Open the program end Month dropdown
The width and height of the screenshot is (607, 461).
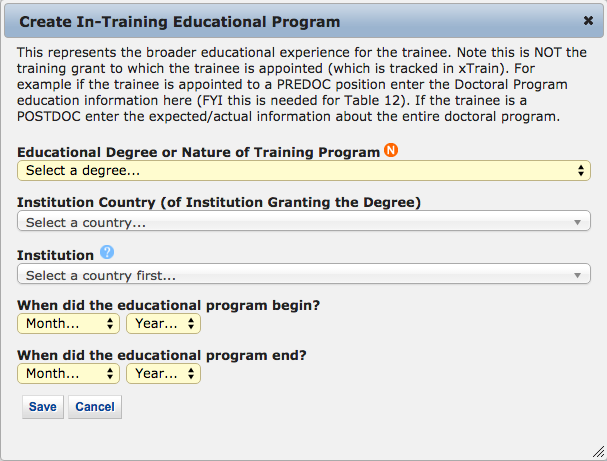(68, 373)
